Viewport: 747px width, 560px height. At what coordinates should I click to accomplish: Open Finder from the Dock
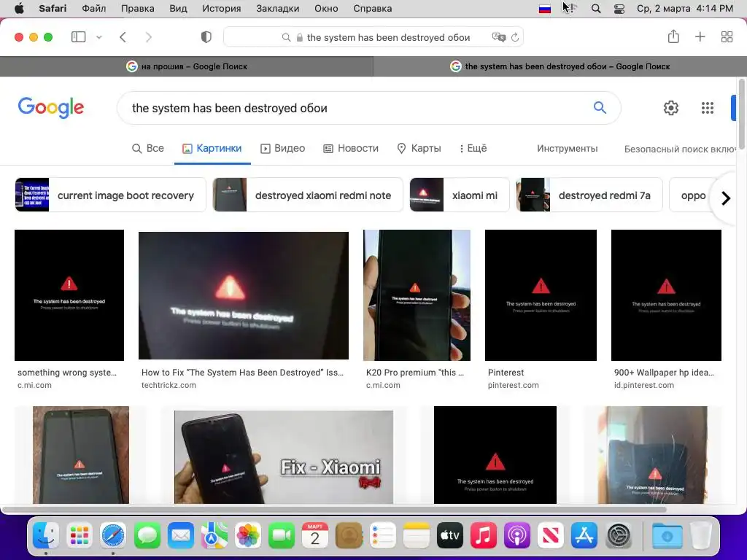pos(46,536)
